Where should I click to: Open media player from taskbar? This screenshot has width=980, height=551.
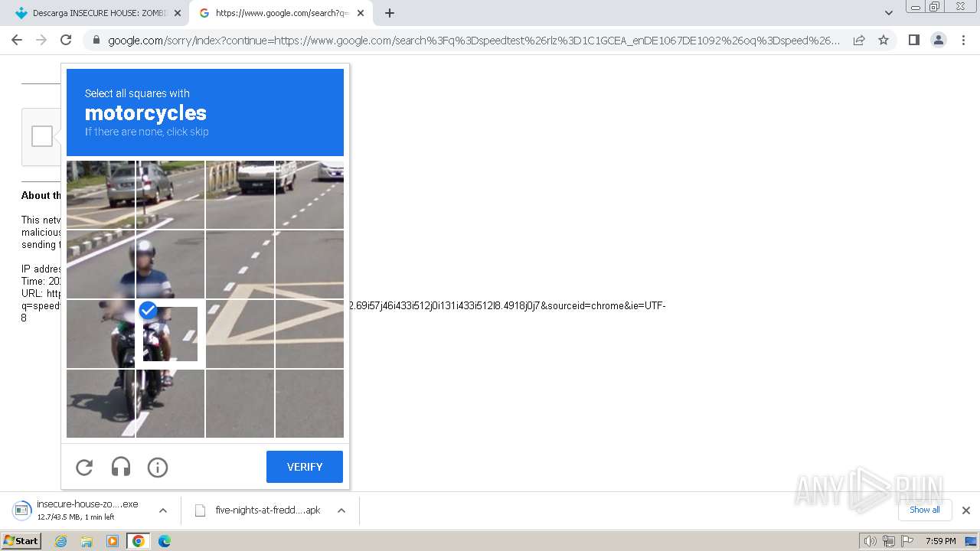coord(113,541)
